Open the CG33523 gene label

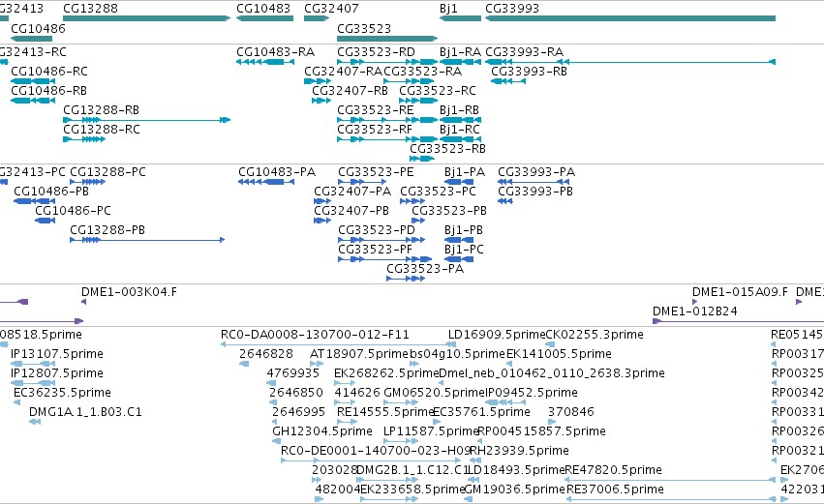tap(364, 28)
